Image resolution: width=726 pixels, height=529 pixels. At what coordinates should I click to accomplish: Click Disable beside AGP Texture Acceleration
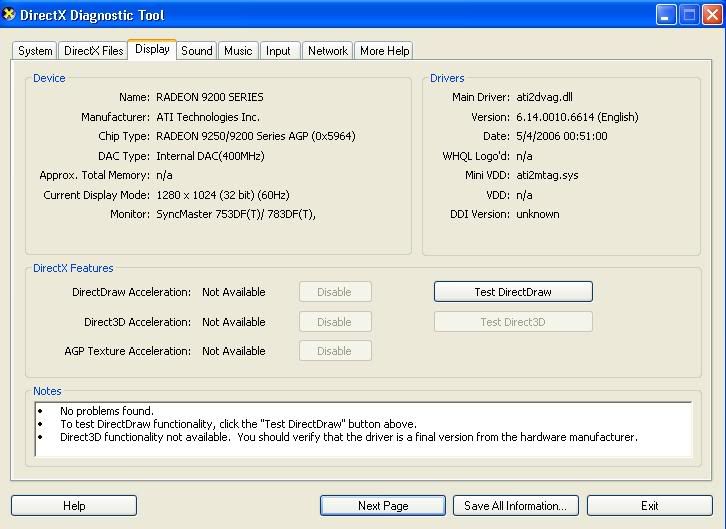pos(335,351)
